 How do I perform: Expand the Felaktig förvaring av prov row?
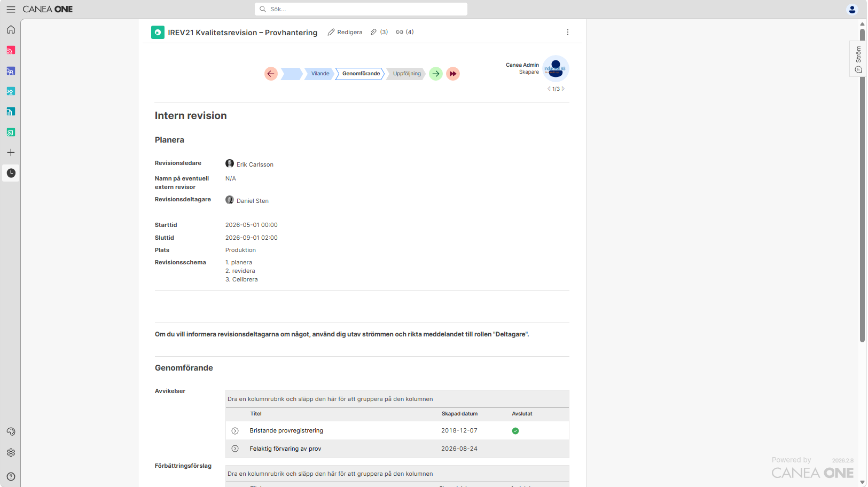click(235, 449)
